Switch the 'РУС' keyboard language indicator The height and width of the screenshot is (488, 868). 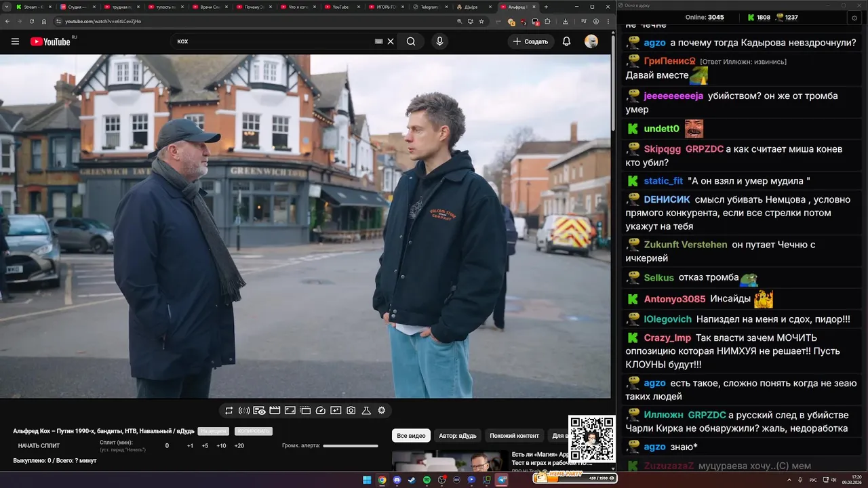(x=813, y=480)
